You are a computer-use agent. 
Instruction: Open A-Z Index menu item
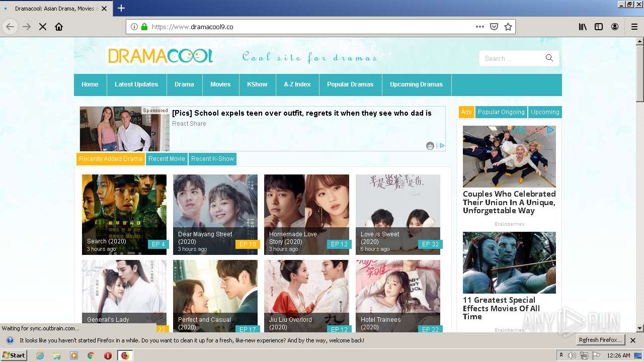297,84
